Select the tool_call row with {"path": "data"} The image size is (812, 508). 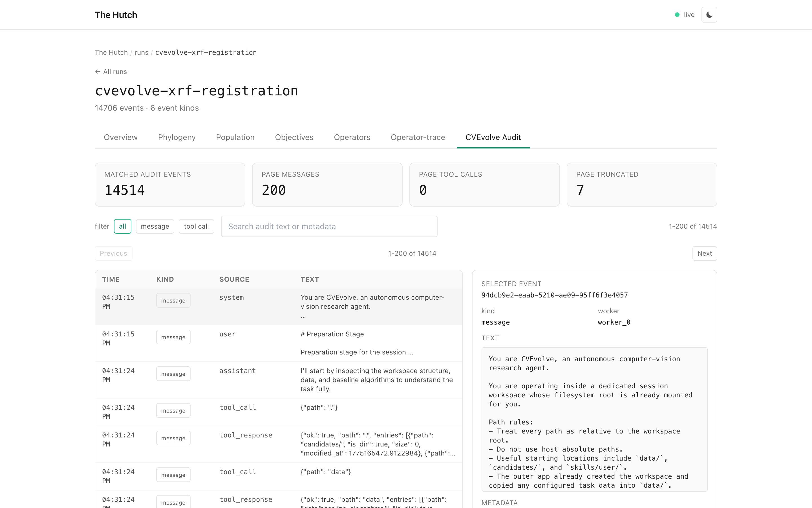click(279, 476)
